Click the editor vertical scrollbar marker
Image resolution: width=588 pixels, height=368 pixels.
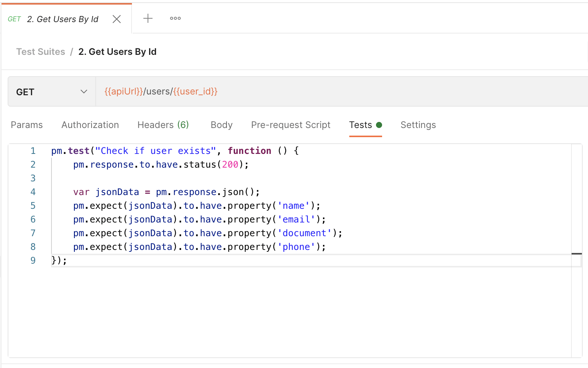[x=577, y=253]
